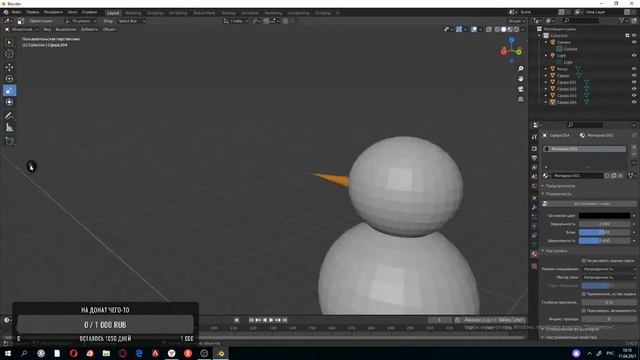Screen dimensions: 640x360
Task: Select the Measure ruler tool
Action: coord(9,128)
